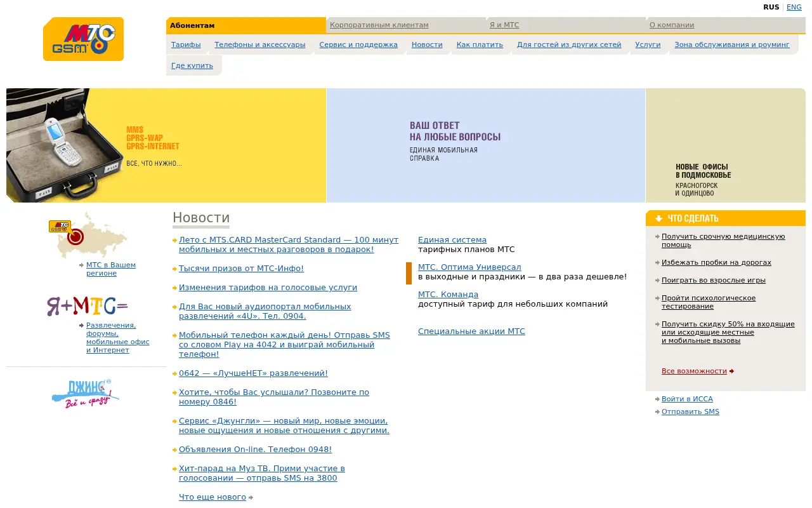Open the аудиопортал «4U» news item
The width and height of the screenshot is (812, 508).
pos(265,311)
